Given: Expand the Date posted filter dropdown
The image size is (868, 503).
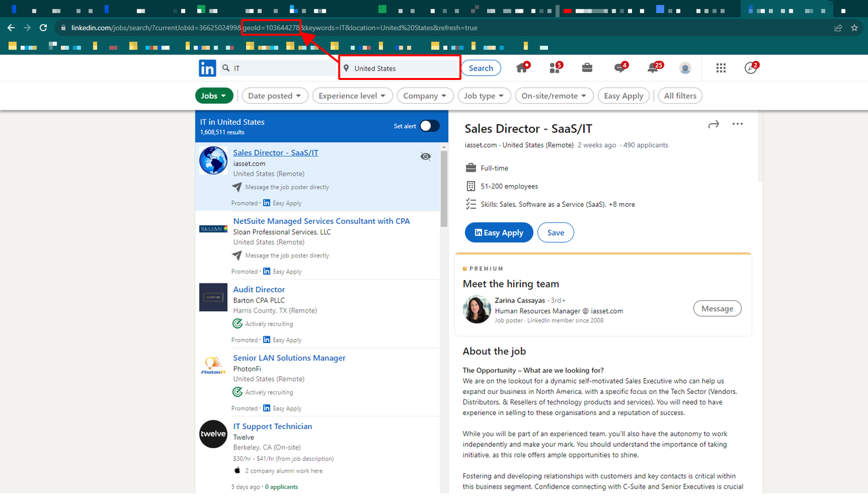Looking at the screenshot, I should tap(275, 96).
